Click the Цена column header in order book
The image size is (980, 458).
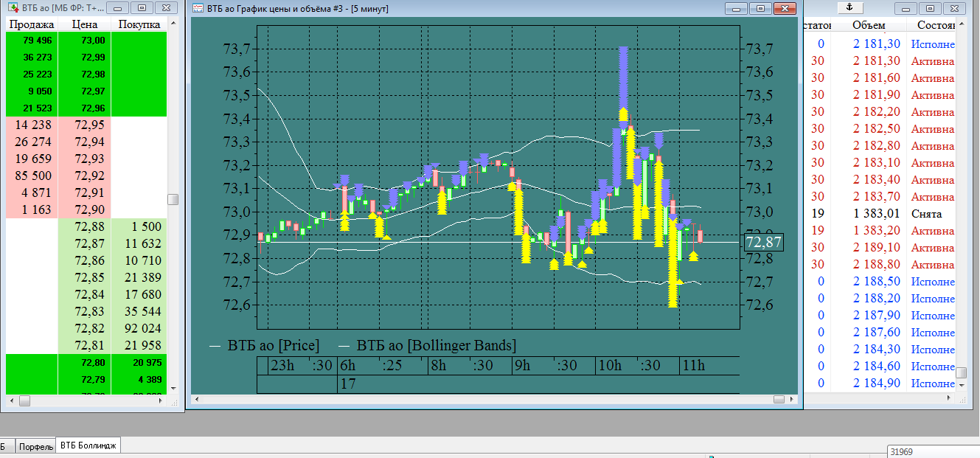[86, 24]
